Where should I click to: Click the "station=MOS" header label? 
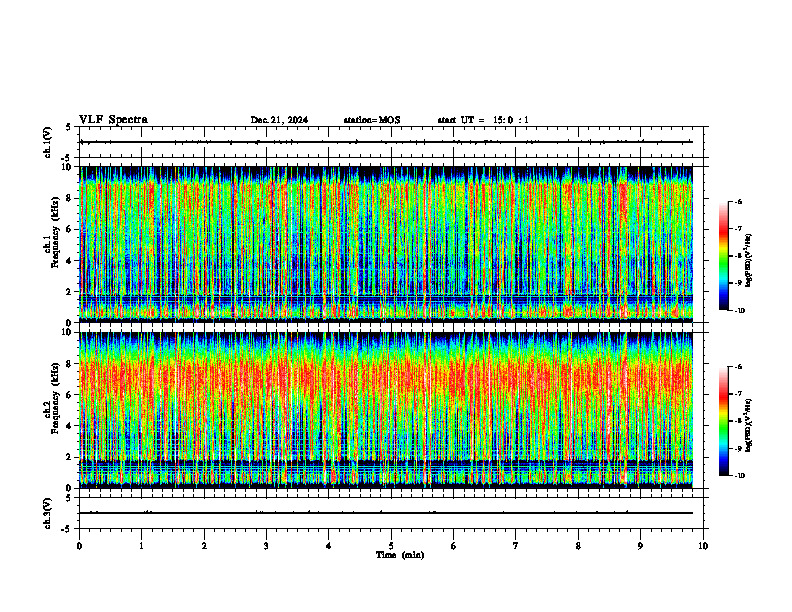pos(372,120)
